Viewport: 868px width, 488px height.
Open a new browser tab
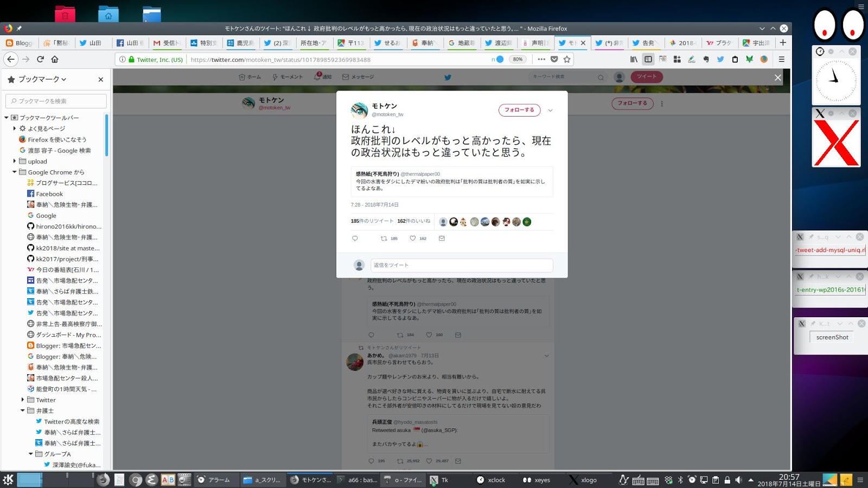783,42
